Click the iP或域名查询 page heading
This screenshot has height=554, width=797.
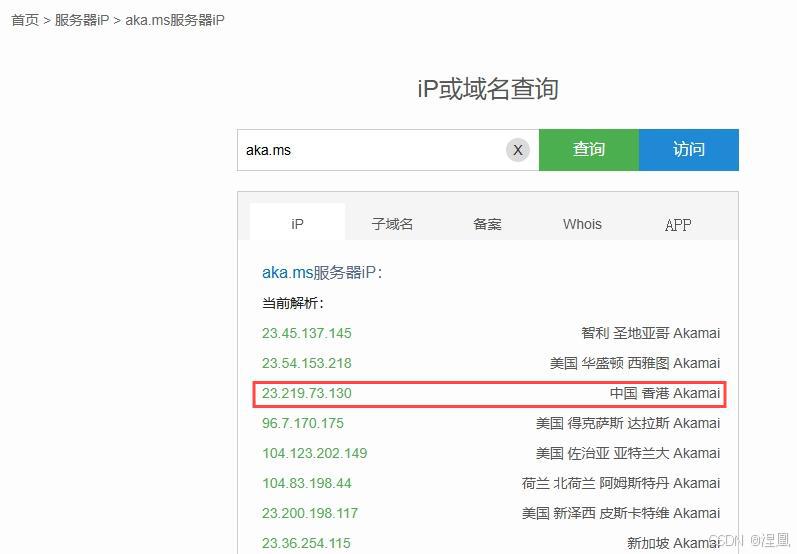[488, 89]
